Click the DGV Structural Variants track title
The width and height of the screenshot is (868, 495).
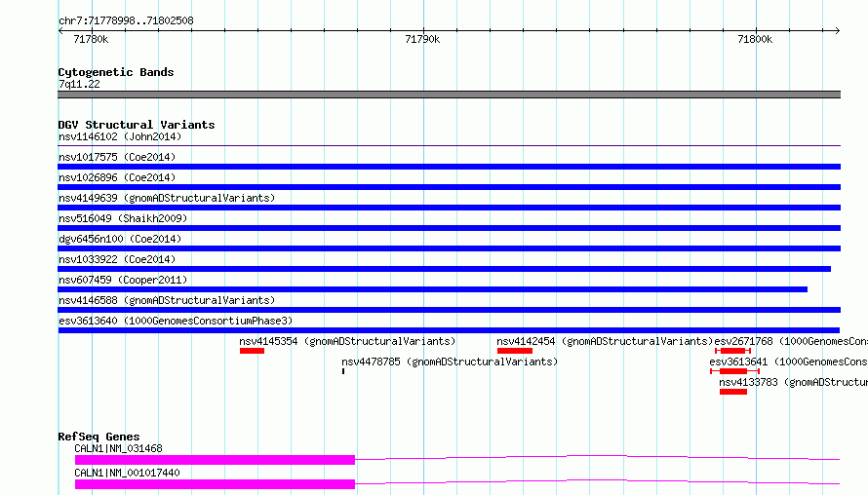click(137, 125)
